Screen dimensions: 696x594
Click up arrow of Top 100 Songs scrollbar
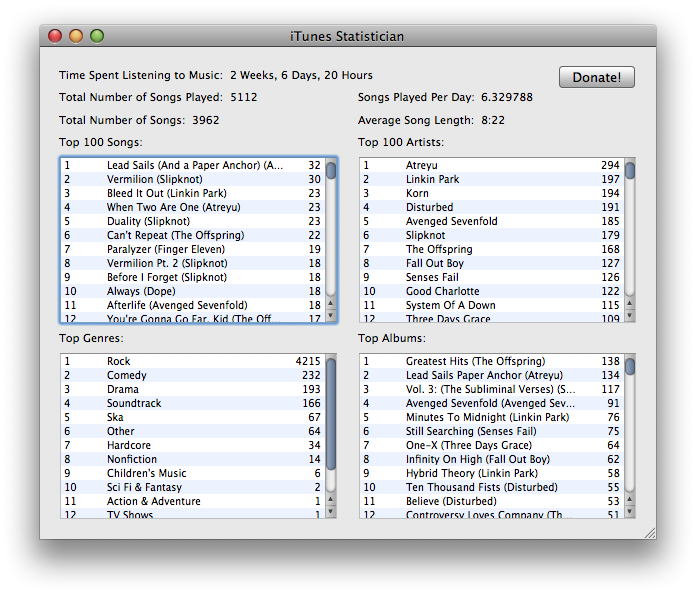(331, 304)
